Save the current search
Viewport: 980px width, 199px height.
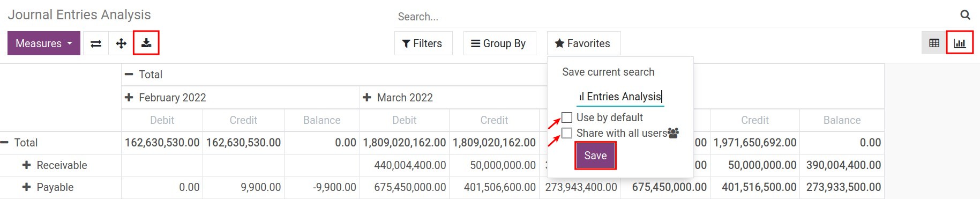[595, 156]
